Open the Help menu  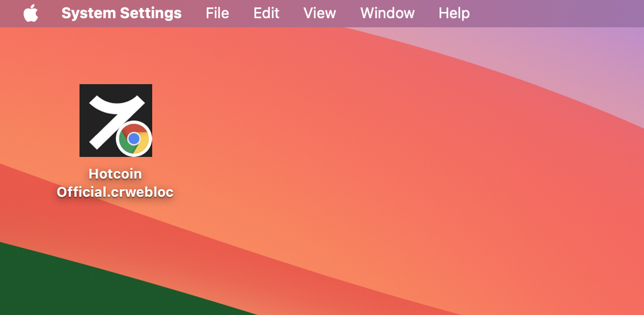coord(454,13)
